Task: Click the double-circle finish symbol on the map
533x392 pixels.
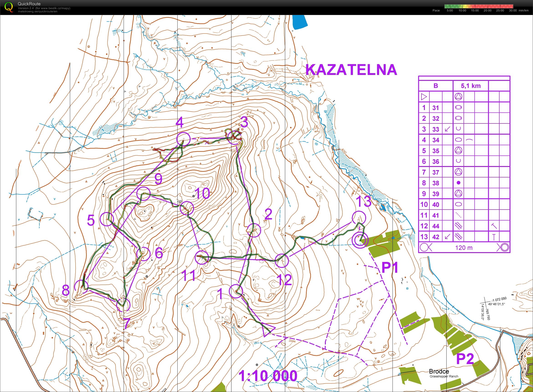Action: click(360, 240)
